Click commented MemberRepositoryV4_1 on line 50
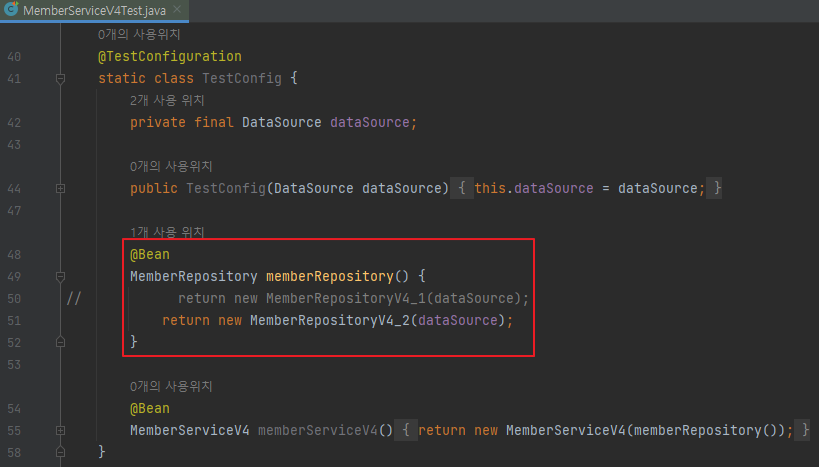 (x=346, y=298)
